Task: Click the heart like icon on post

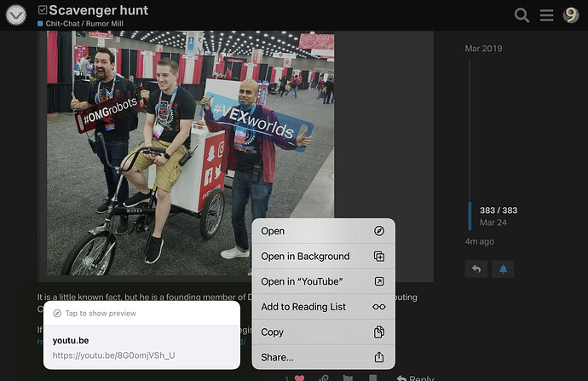Action: click(x=299, y=378)
